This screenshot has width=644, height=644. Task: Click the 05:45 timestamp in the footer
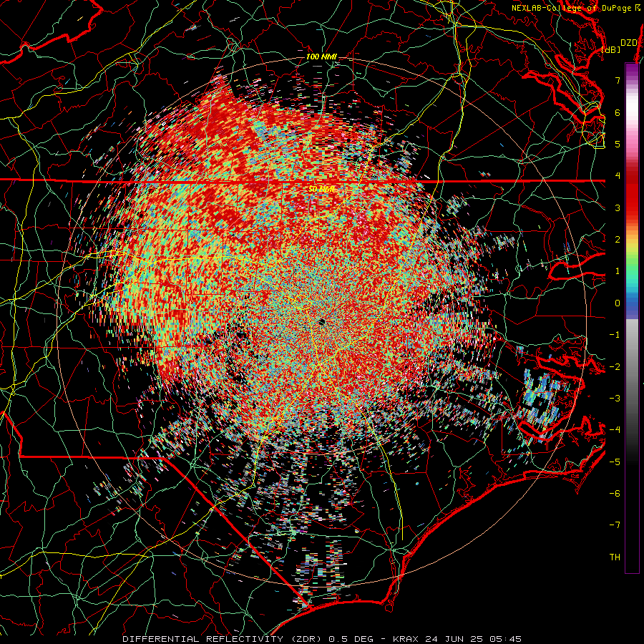[x=507, y=639]
